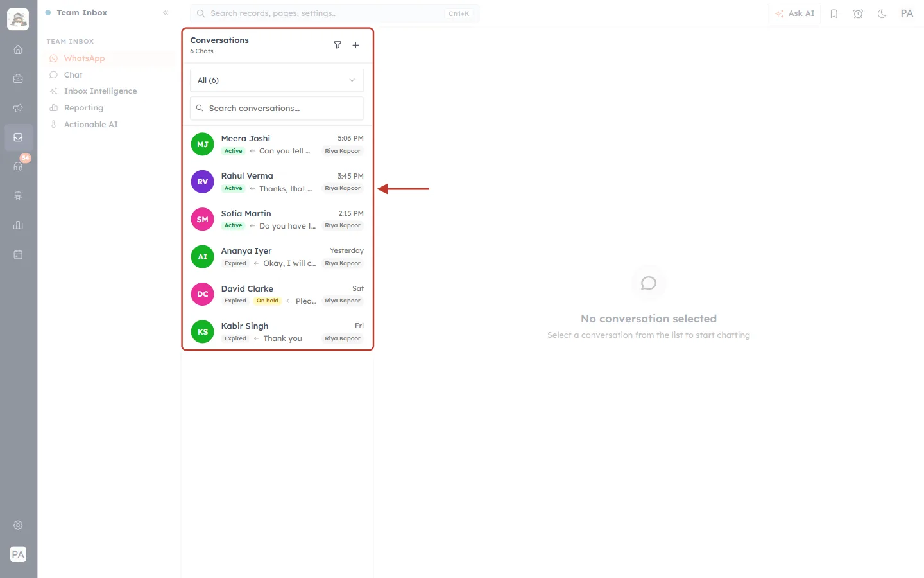Open Rahul Verma's conversation
The image size is (924, 578).
point(277,182)
